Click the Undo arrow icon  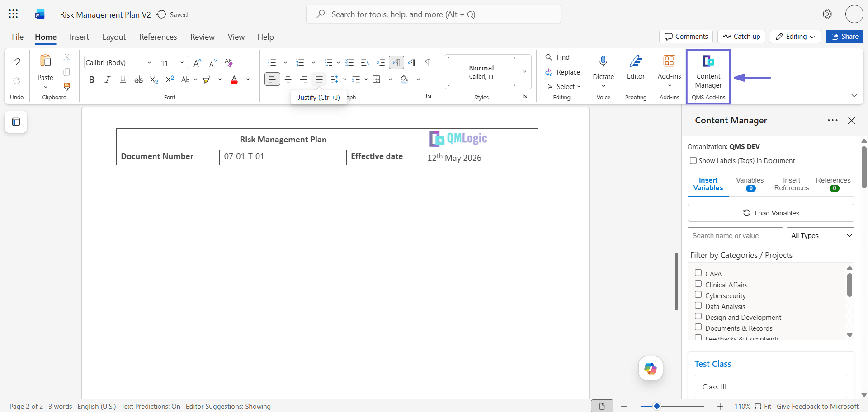tap(17, 61)
